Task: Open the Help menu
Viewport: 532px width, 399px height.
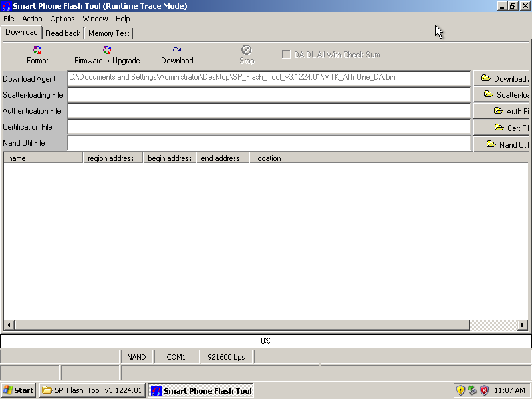Action: (x=123, y=19)
